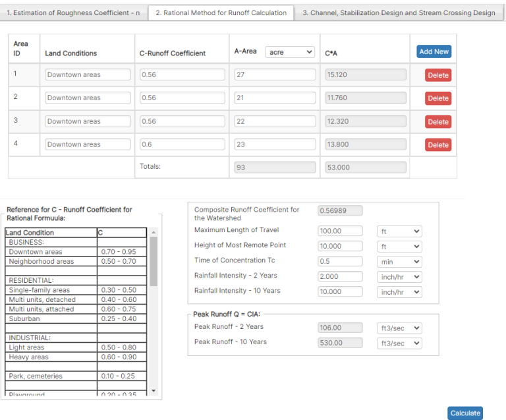Screen dimensions: 506x420
Task: Click the C*A field showing 11.760
Action: coord(366,98)
